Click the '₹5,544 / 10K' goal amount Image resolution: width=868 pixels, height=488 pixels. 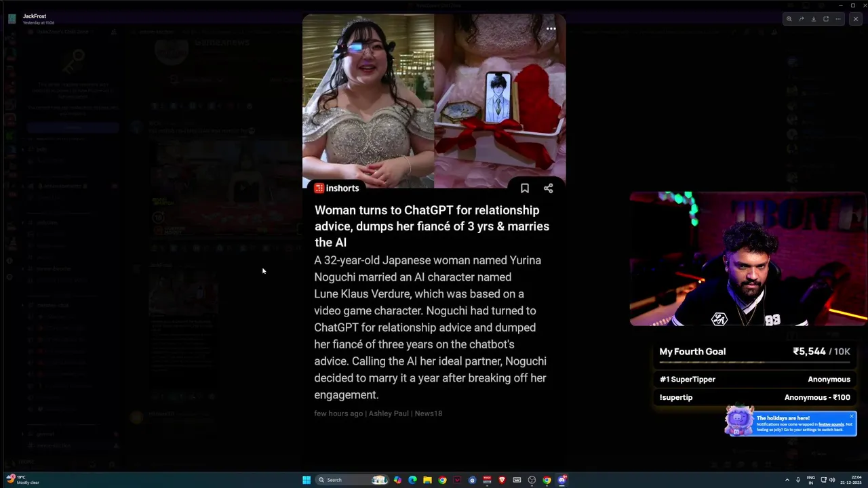click(x=821, y=352)
